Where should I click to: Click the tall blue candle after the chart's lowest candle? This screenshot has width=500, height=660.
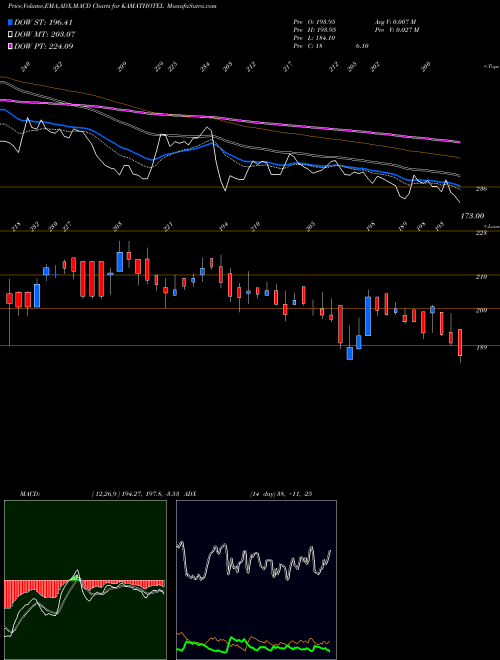pyautogui.click(x=368, y=316)
